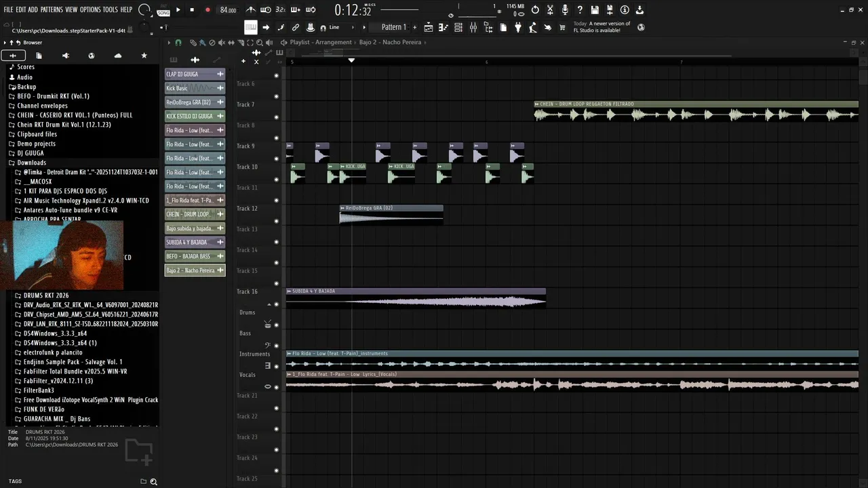The image size is (868, 488).
Task: Select the playlist Zoom tool
Action: tap(259, 43)
